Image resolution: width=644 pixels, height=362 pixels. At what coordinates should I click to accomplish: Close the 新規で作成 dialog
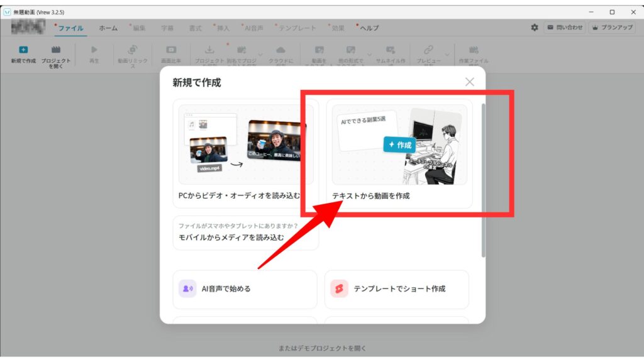coord(469,82)
